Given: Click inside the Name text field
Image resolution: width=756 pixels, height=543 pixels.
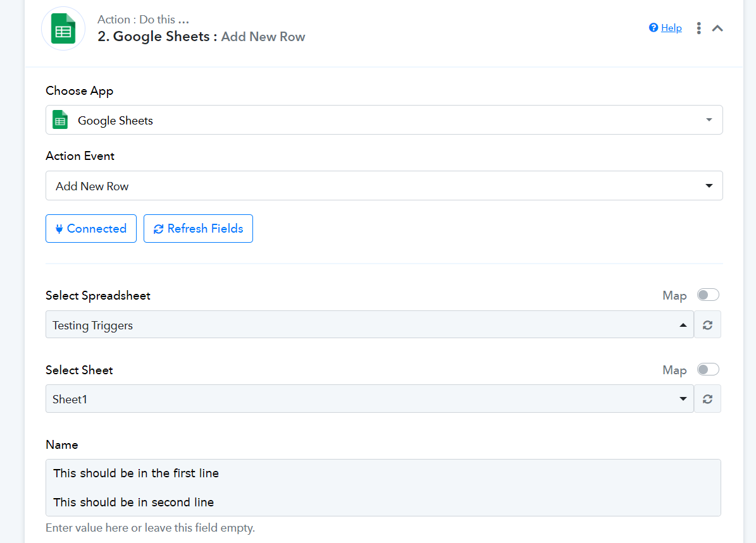Looking at the screenshot, I should [383, 487].
